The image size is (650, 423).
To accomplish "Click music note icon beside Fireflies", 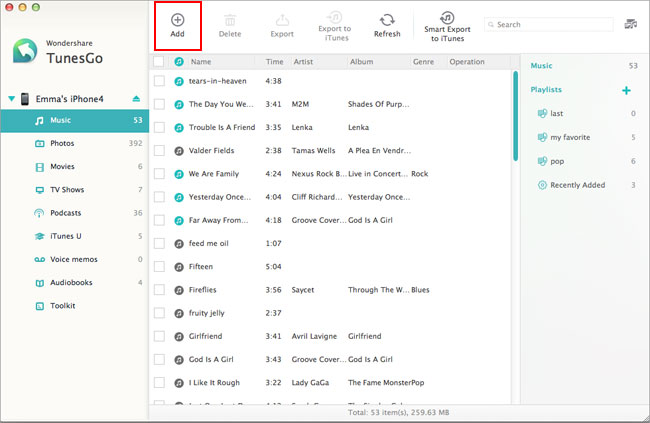I will [x=179, y=290].
